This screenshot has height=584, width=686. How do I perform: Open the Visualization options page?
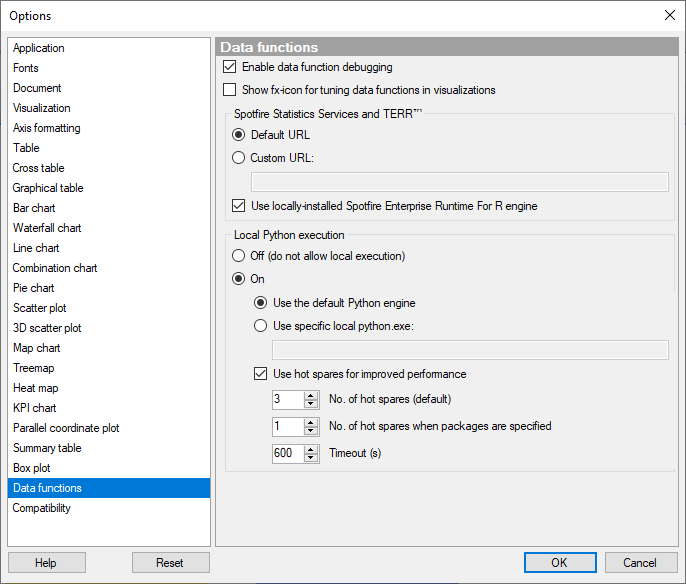coord(109,108)
